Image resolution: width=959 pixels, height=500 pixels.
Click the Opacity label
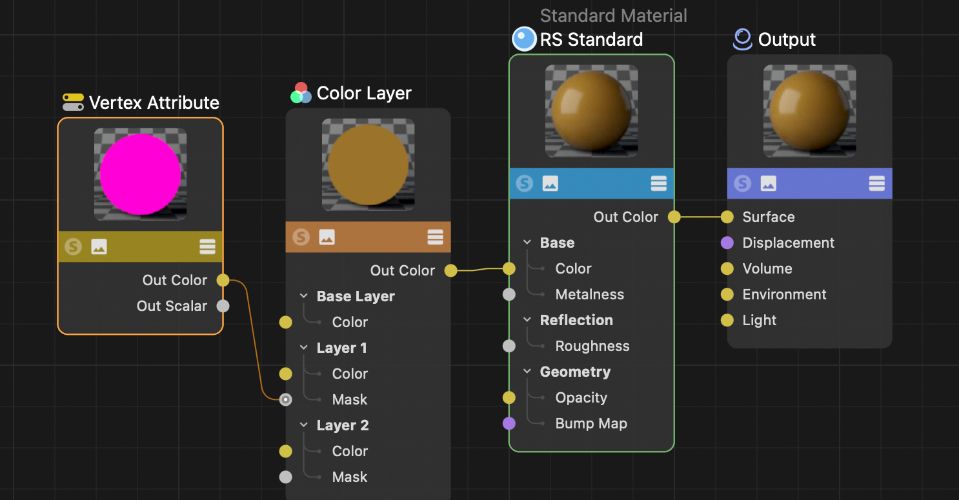[x=581, y=398]
